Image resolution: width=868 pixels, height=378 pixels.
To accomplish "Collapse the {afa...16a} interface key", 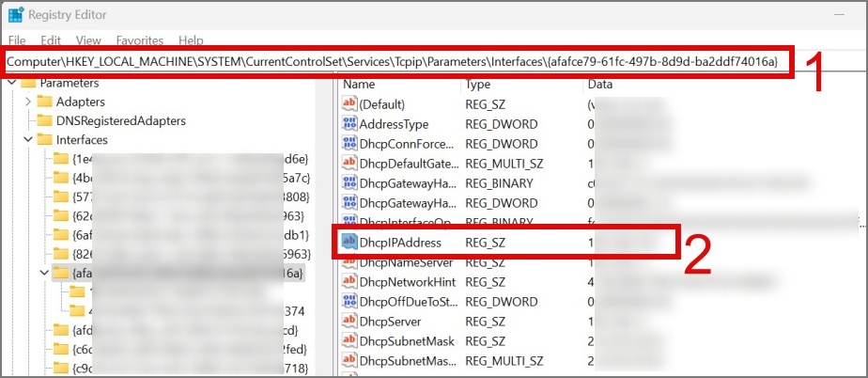I will (45, 273).
